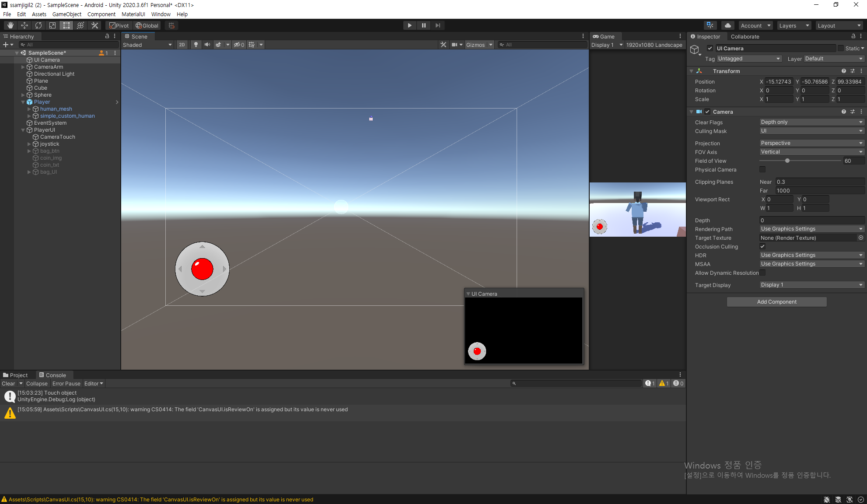This screenshot has height=504, width=867.
Task: Click the Field of View slider handle
Action: coord(787,161)
